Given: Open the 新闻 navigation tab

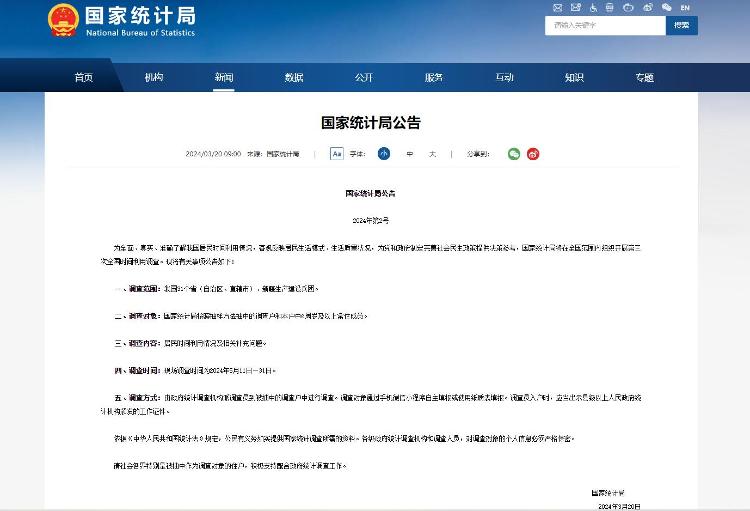Looking at the screenshot, I should coord(224,77).
